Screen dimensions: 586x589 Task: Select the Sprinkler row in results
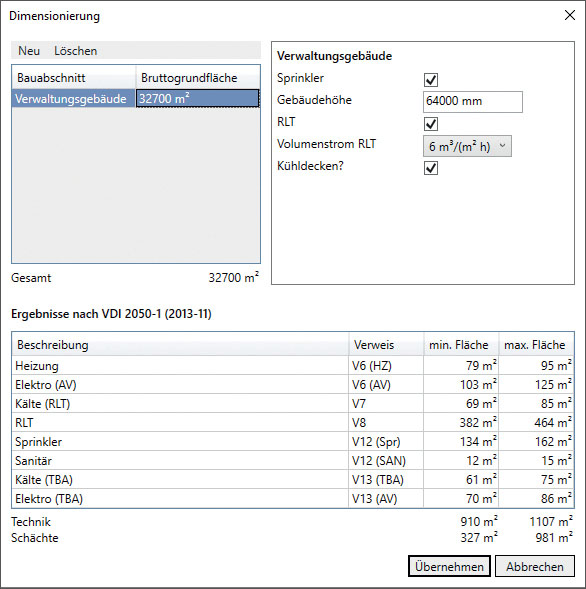click(293, 441)
